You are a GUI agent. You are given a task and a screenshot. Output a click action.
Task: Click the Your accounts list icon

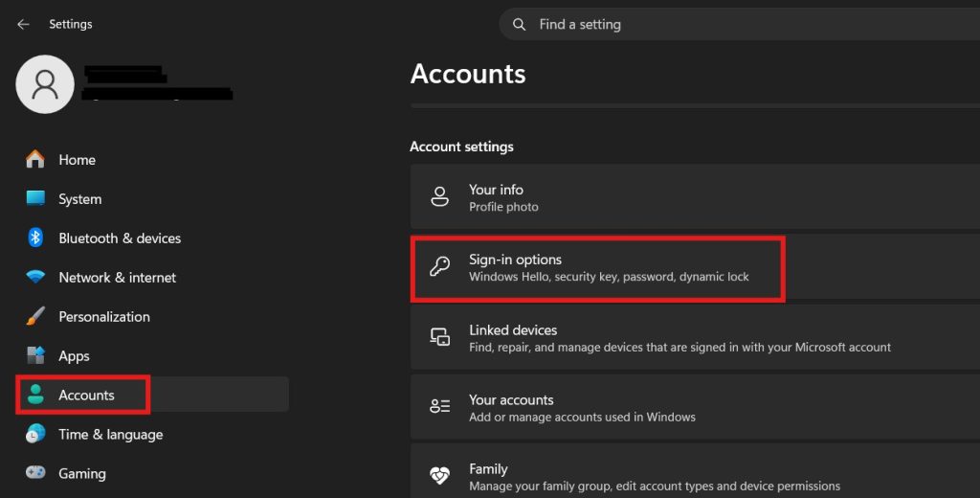pos(440,407)
